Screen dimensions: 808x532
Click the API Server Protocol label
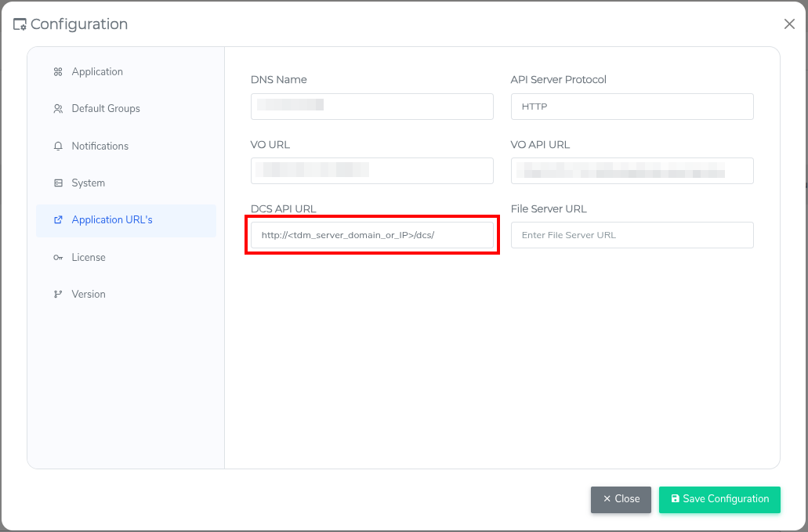[x=559, y=80]
